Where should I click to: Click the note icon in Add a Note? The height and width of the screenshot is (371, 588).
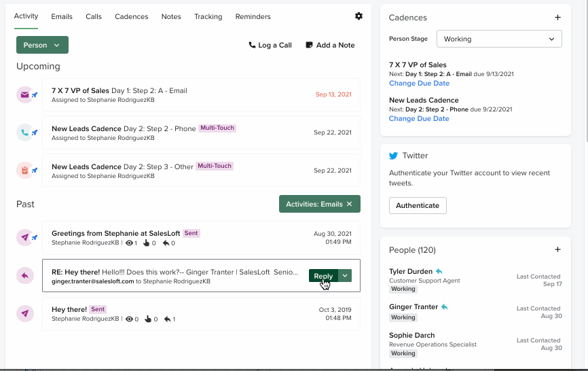point(309,45)
